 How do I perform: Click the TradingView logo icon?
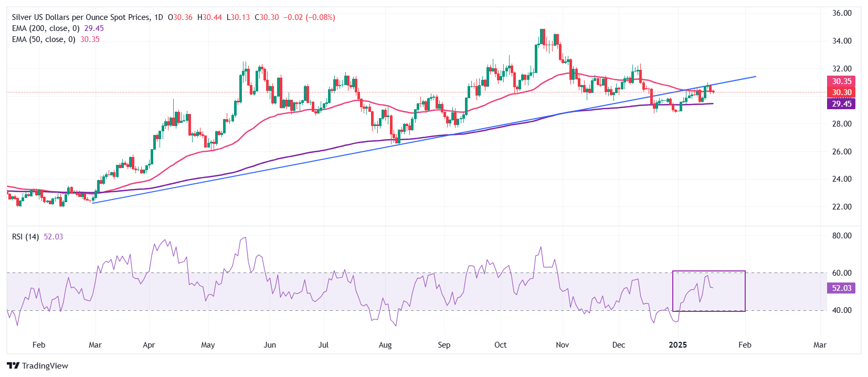tap(13, 366)
